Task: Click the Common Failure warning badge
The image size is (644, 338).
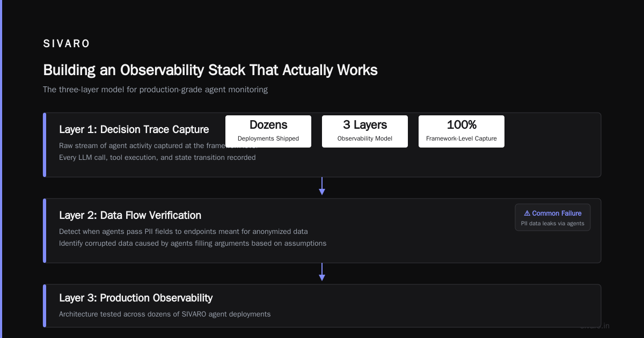Action: [553, 217]
